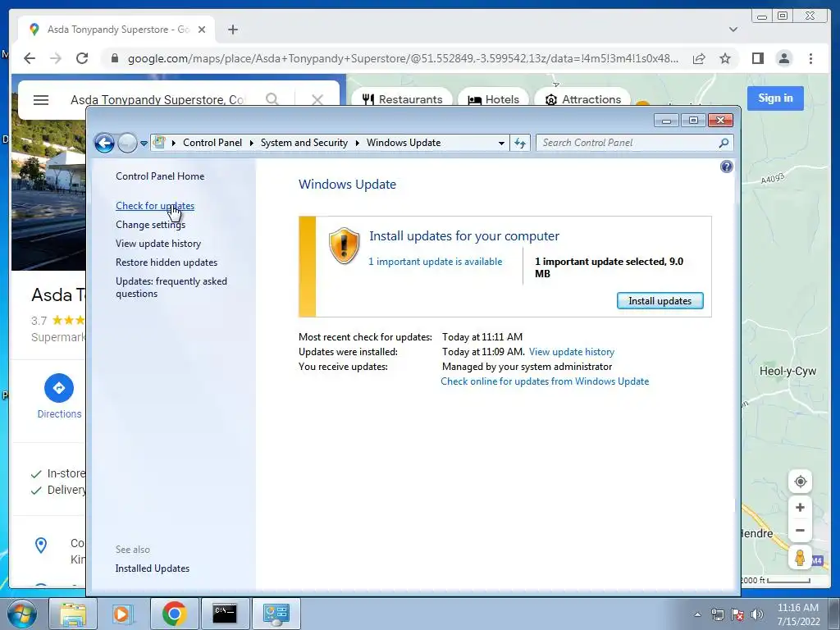The width and height of the screenshot is (840, 630).
Task: Expand arrow after Control Panel breadcrumb
Action: pos(251,143)
